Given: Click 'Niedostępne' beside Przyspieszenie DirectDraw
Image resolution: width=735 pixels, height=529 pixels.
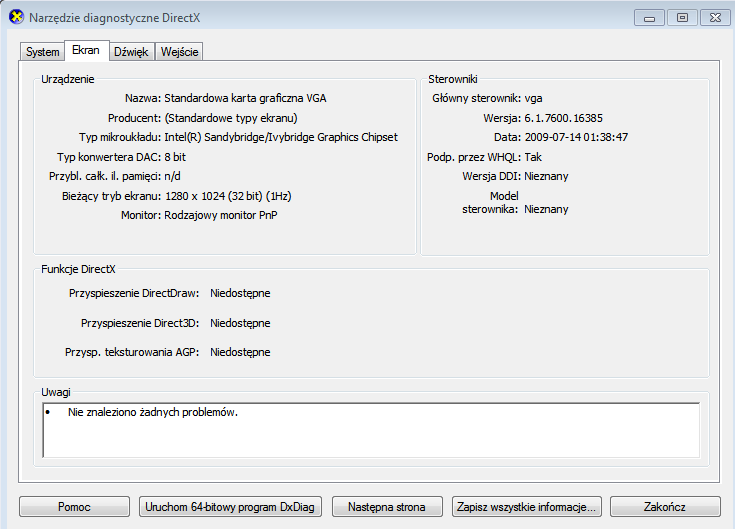Looking at the screenshot, I should click(240, 293).
